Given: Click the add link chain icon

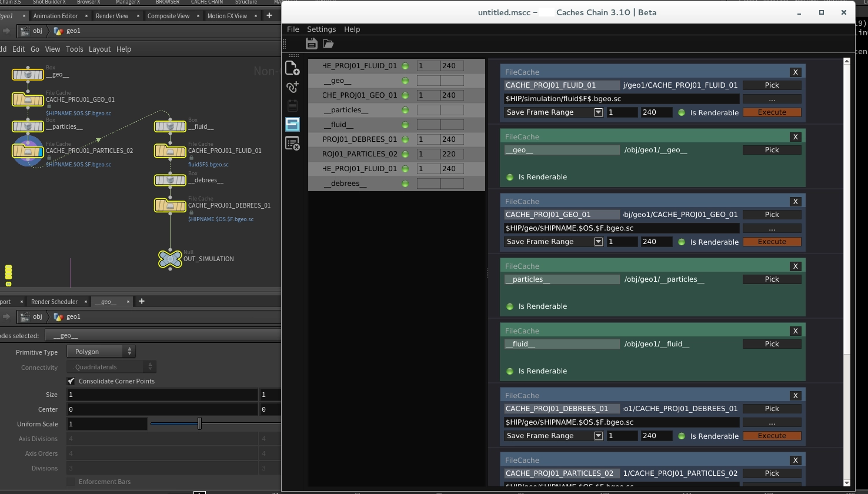Looking at the screenshot, I should [x=292, y=87].
